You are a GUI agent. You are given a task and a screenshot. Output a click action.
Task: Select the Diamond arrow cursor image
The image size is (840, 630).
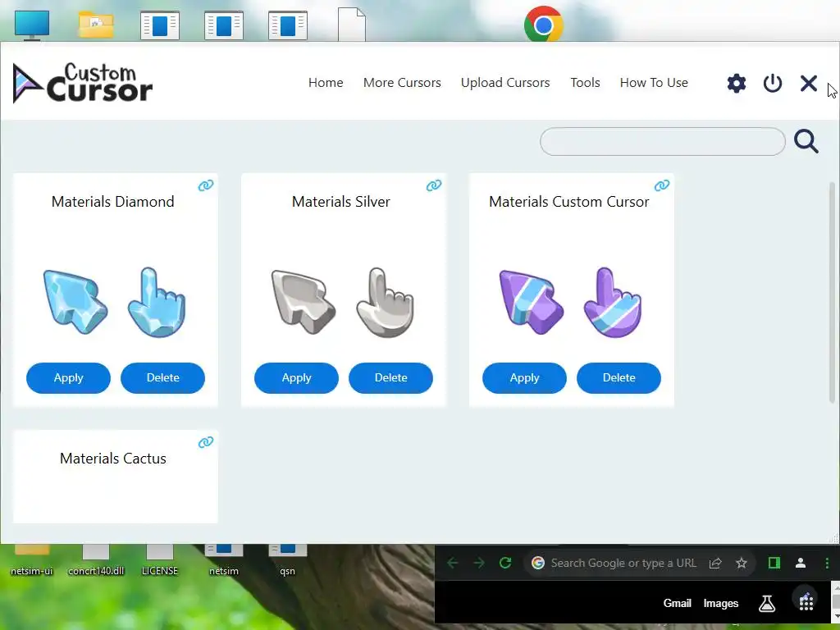pos(75,302)
